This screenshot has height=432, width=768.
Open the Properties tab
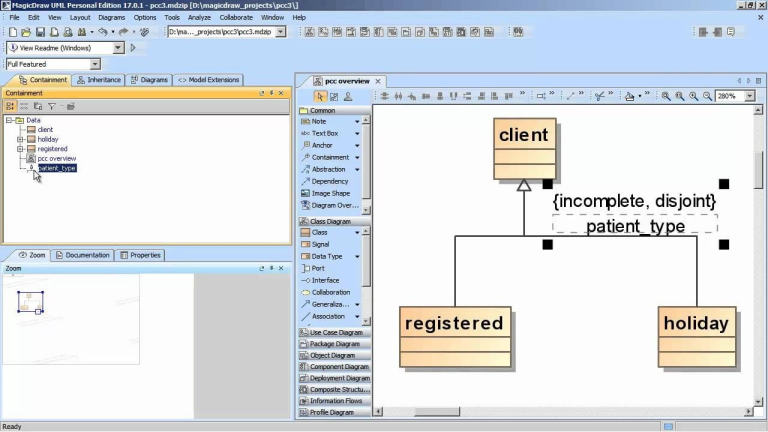[x=141, y=255]
